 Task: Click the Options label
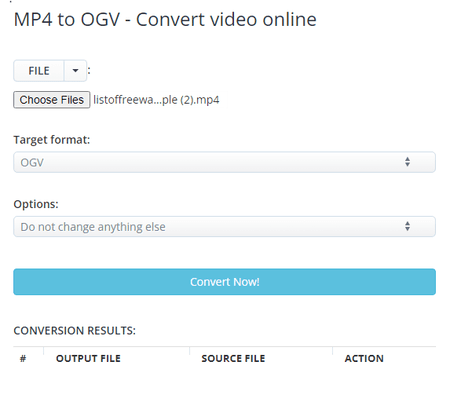point(36,204)
